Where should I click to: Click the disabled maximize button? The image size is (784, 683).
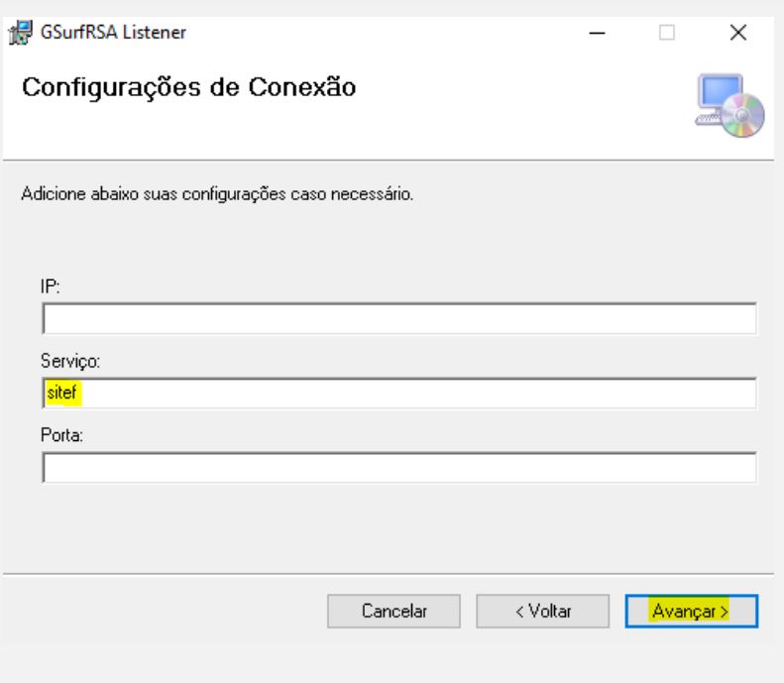[x=666, y=33]
